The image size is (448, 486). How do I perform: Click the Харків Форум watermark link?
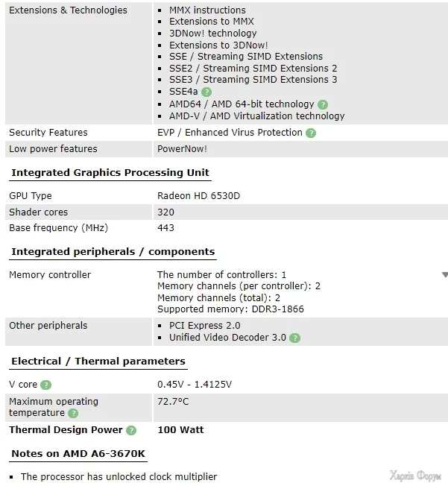415,476
